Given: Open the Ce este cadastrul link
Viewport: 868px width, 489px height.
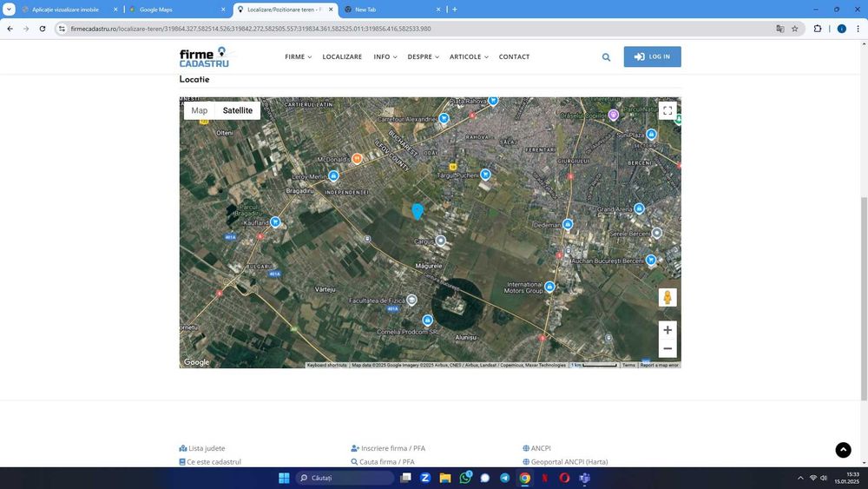Looking at the screenshot, I should pyautogui.click(x=210, y=462).
